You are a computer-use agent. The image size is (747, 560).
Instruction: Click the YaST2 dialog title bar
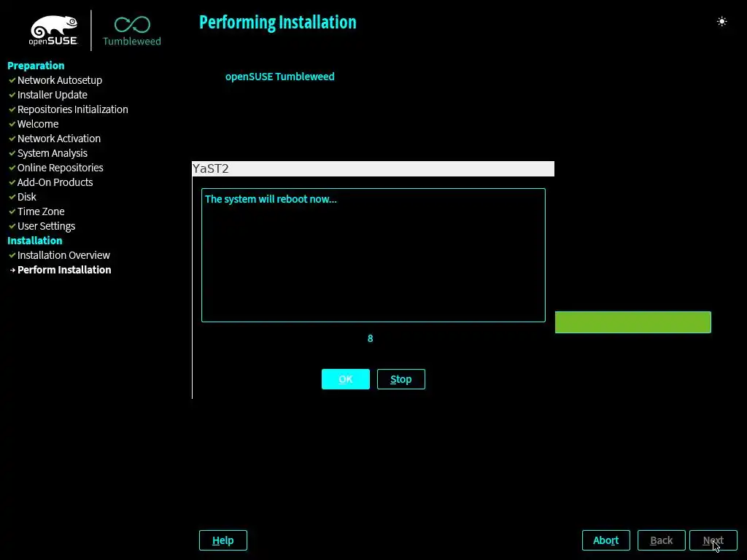pyautogui.click(x=373, y=168)
